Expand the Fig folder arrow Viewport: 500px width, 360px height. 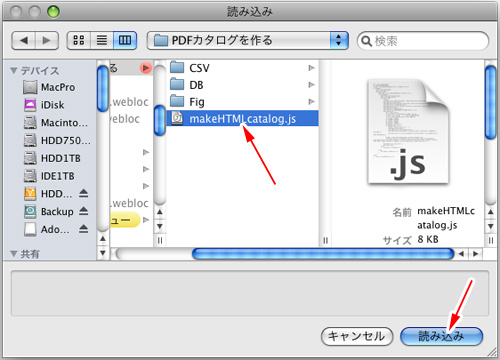tap(311, 101)
